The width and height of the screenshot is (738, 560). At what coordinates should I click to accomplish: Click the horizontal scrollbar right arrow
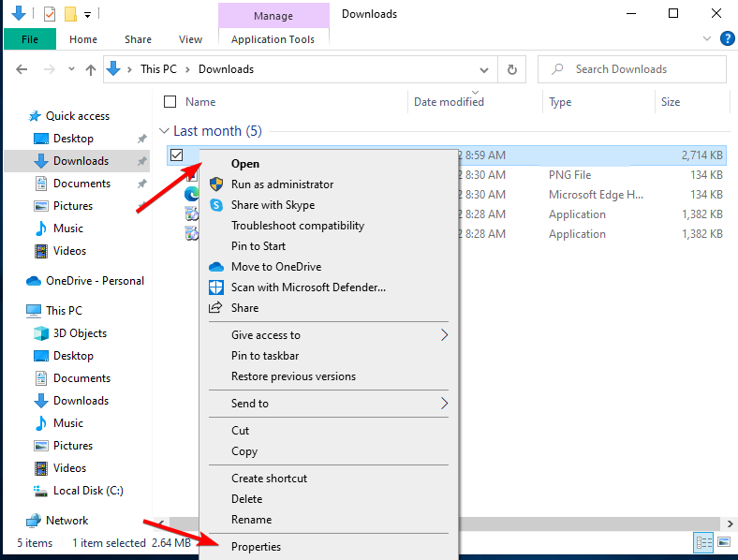pyautogui.click(x=729, y=523)
